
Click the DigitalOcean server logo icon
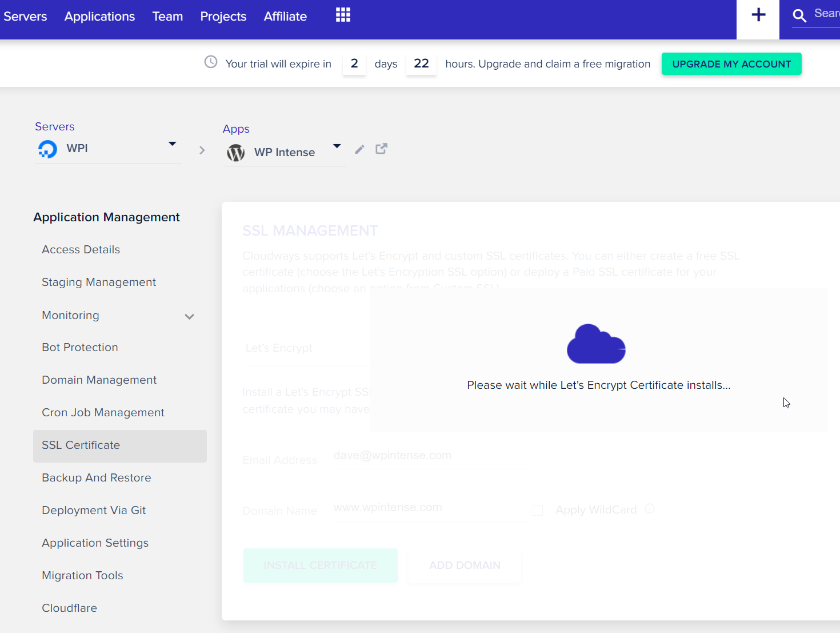pyautogui.click(x=47, y=149)
